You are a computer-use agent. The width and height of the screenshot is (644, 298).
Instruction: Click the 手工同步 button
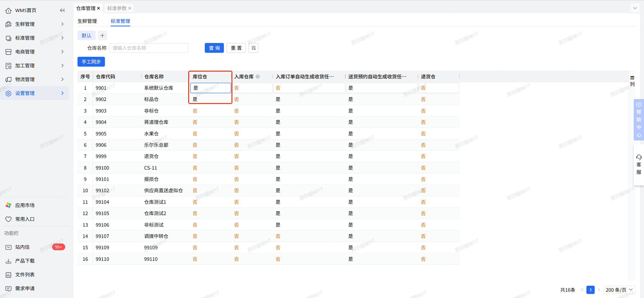pos(91,62)
